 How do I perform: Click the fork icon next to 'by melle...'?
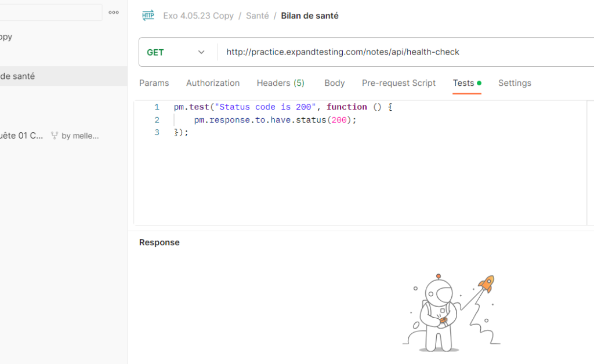[x=55, y=136]
